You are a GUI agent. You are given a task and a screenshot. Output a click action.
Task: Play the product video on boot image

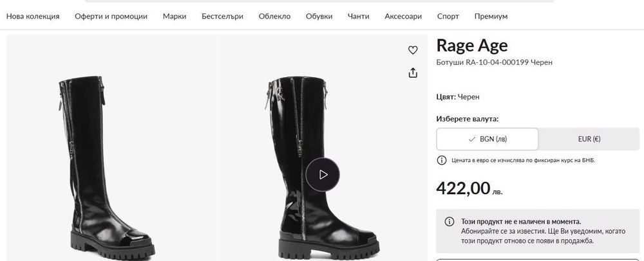click(322, 174)
